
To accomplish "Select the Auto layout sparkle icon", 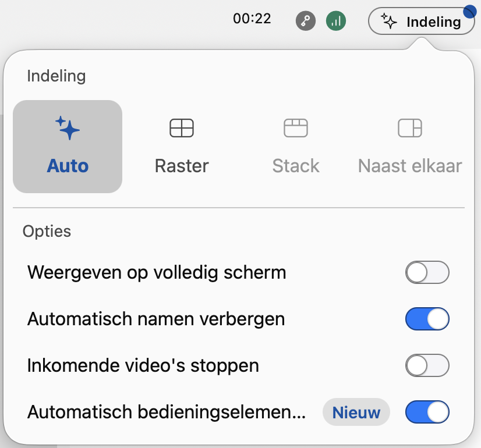I will pos(68,128).
